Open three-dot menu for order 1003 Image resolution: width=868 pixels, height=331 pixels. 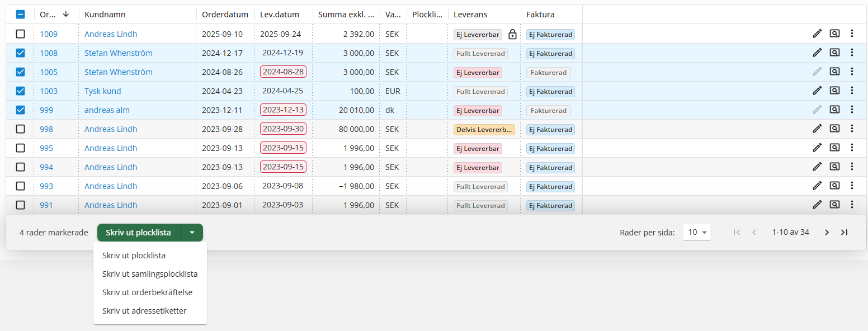click(852, 91)
